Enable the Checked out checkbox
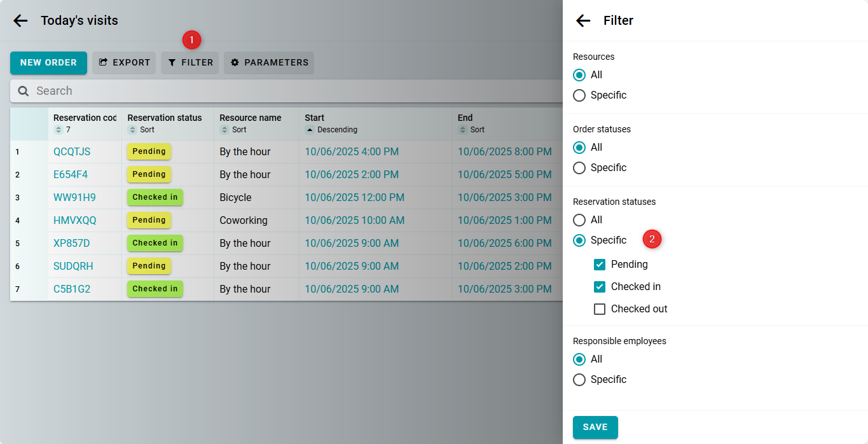The height and width of the screenshot is (444, 868). tap(600, 309)
